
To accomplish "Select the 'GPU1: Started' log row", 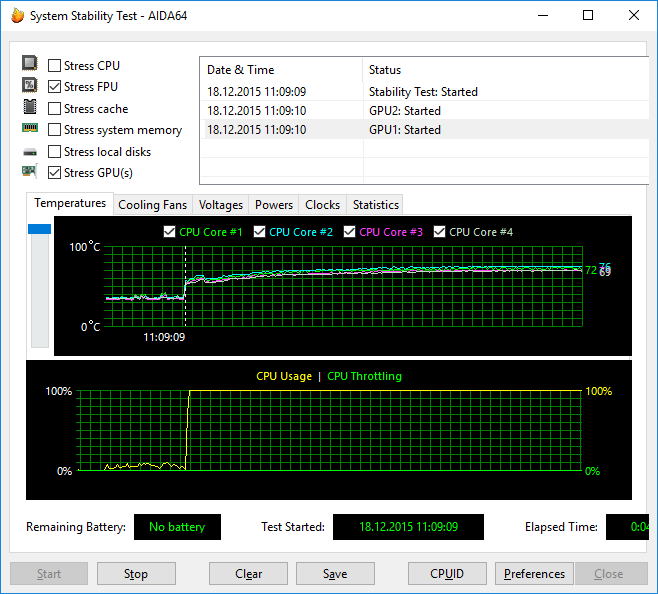I will click(x=425, y=130).
